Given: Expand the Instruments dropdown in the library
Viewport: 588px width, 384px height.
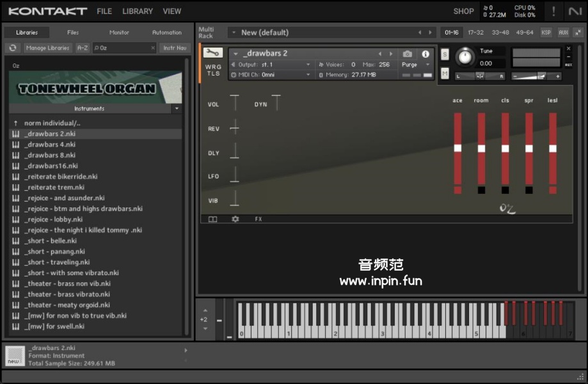Looking at the screenshot, I should point(177,109).
